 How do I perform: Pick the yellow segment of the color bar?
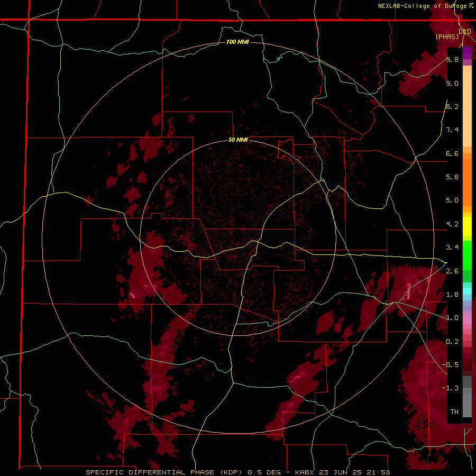pos(467,226)
